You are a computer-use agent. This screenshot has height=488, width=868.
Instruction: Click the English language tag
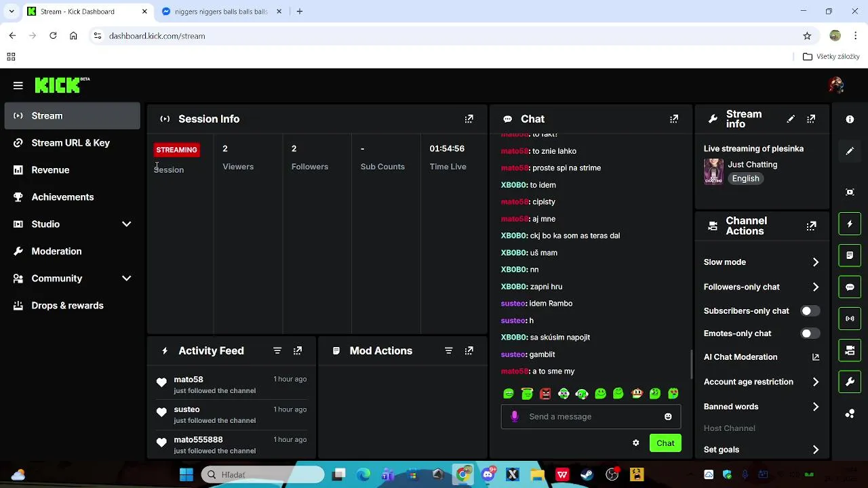click(745, 178)
